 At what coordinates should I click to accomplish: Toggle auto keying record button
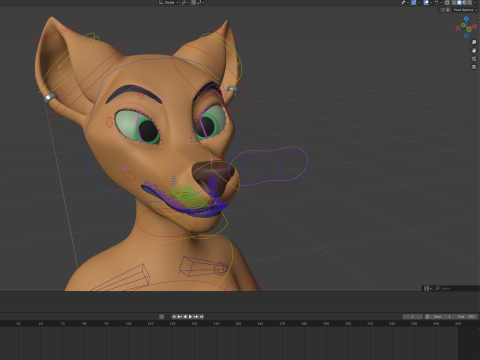pos(161,317)
